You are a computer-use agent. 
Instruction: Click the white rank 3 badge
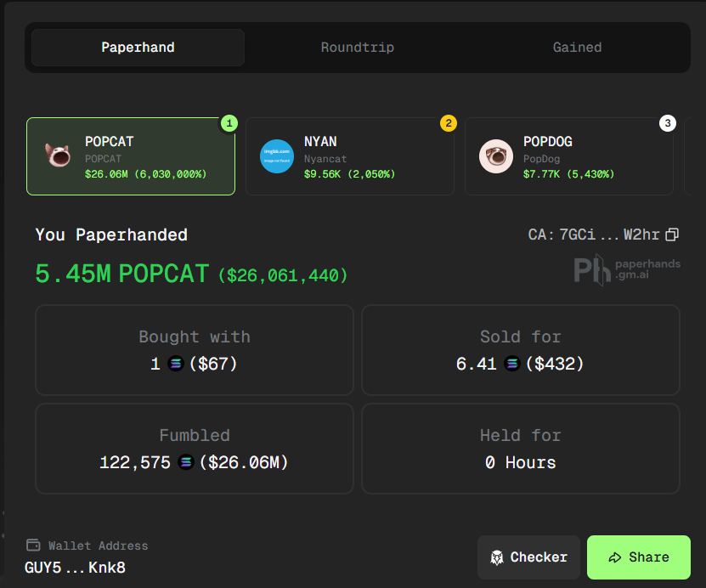pyautogui.click(x=668, y=123)
